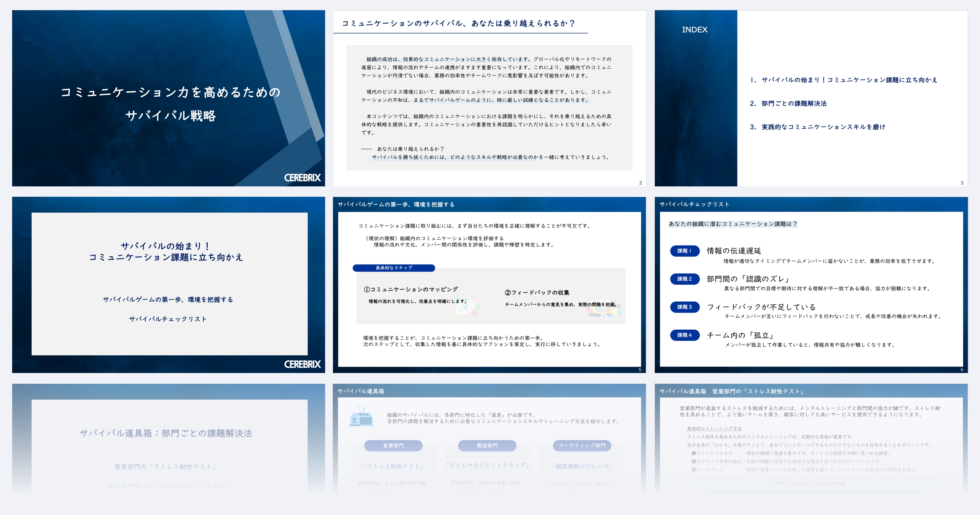
Task: Click the toolbox icon on the 'サバイバル道具箱' slide
Action: (x=361, y=416)
